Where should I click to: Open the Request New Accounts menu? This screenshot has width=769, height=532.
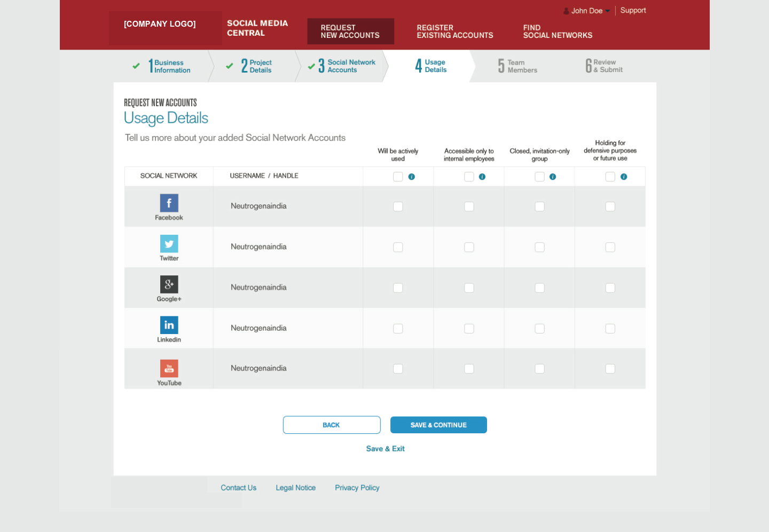coord(350,31)
